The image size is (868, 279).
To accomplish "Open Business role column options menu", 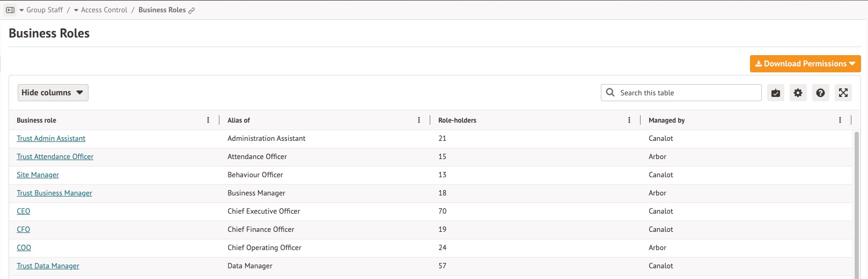I will 208,120.
